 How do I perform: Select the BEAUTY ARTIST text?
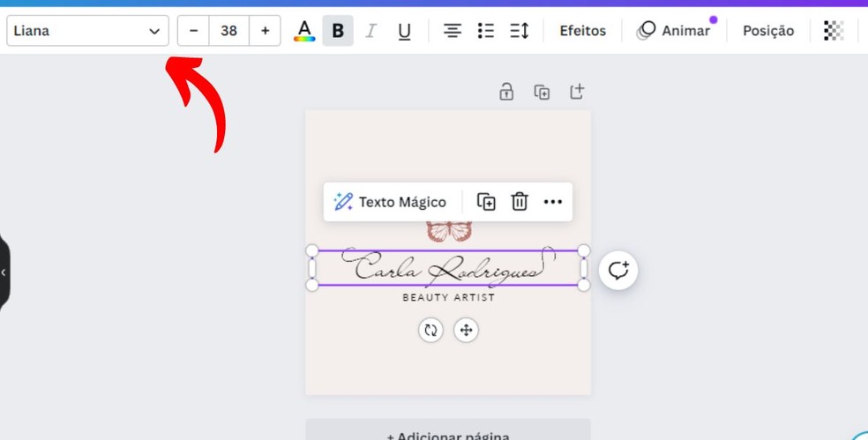(x=448, y=298)
